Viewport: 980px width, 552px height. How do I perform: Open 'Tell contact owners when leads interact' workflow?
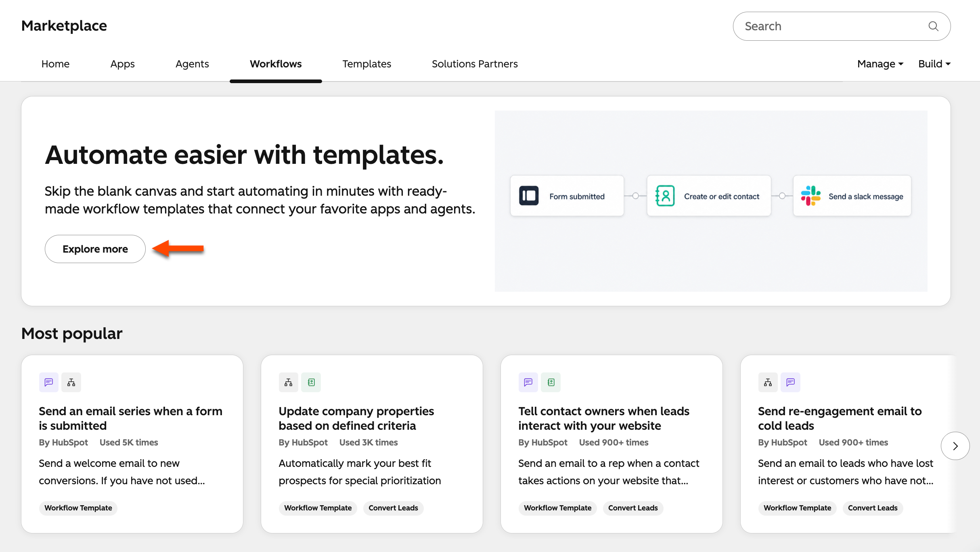(604, 418)
